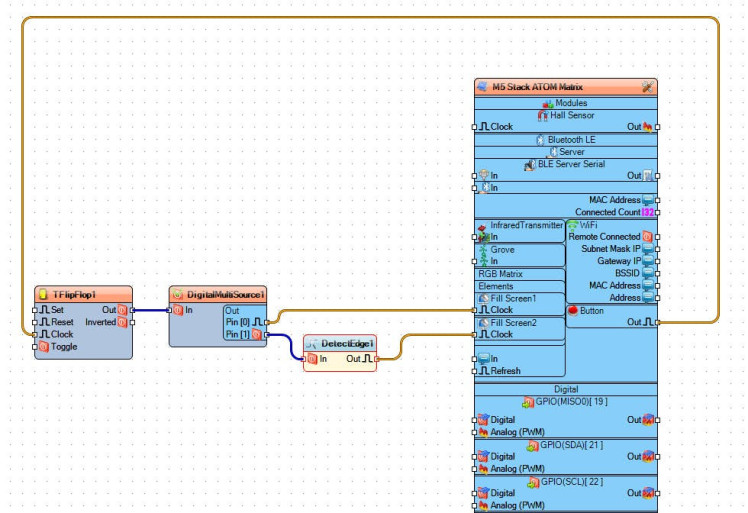Click the Refresh pin of RGB Matrix
The image size is (748, 513).
[478, 371]
